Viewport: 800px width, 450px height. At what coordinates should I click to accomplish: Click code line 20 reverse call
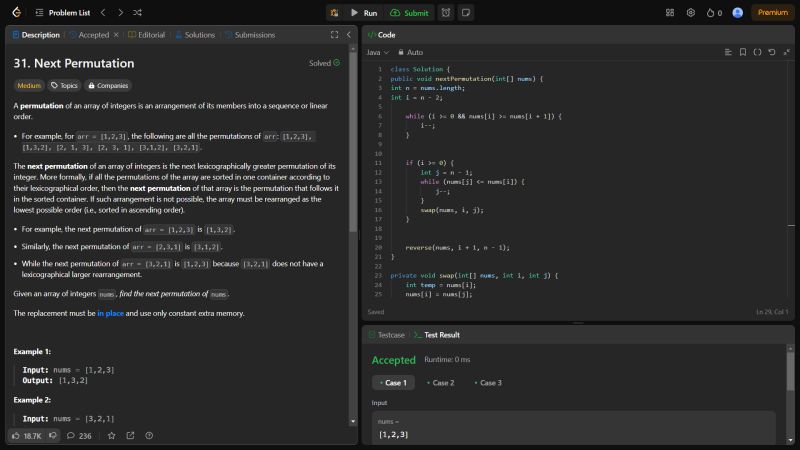pos(457,247)
